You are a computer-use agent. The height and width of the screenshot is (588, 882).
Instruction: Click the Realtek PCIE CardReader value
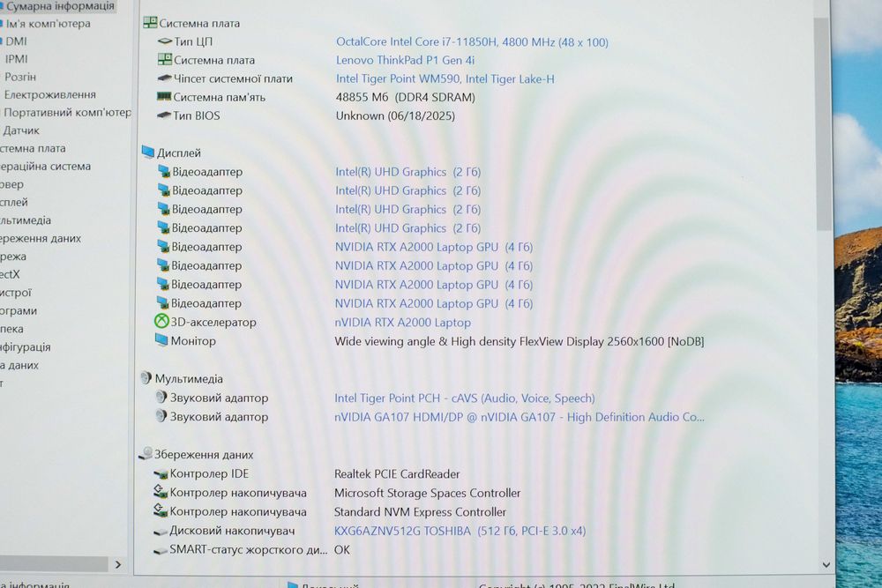397,474
